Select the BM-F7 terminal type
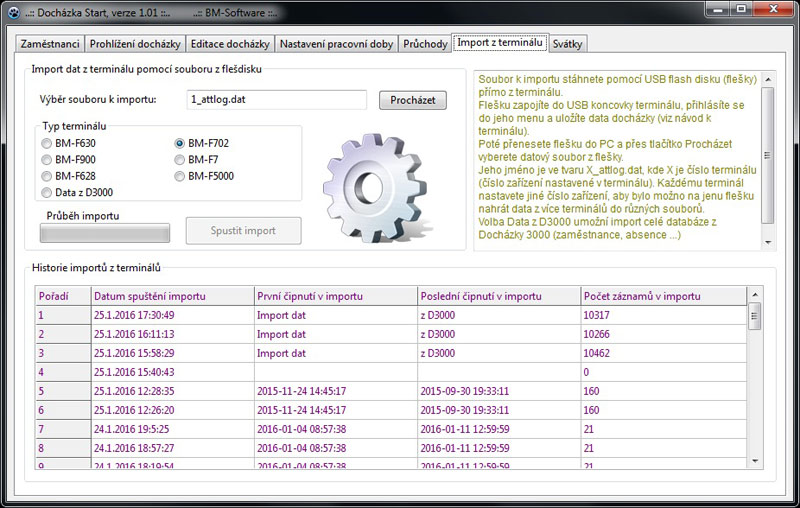 click(x=180, y=159)
